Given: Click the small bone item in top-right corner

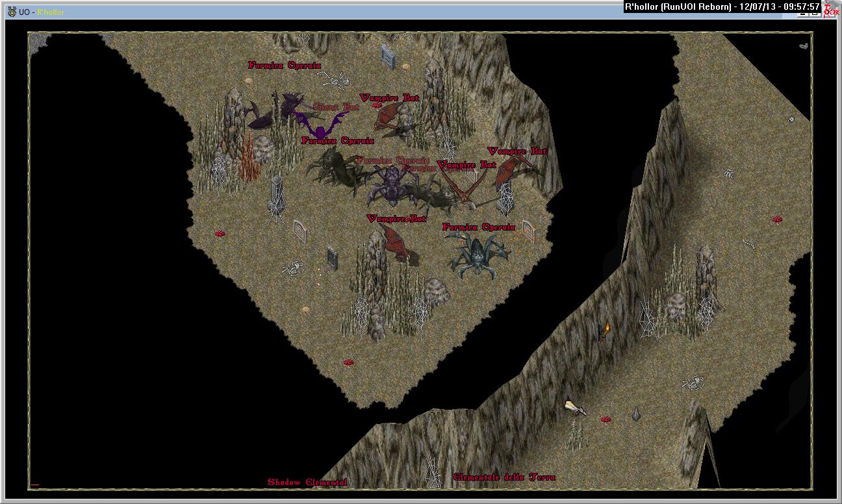Looking at the screenshot, I should click(804, 45).
